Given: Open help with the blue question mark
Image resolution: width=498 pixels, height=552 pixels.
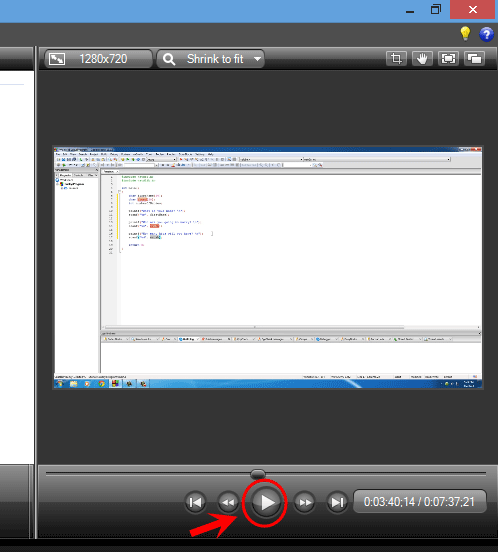Looking at the screenshot, I should pyautogui.click(x=486, y=34).
